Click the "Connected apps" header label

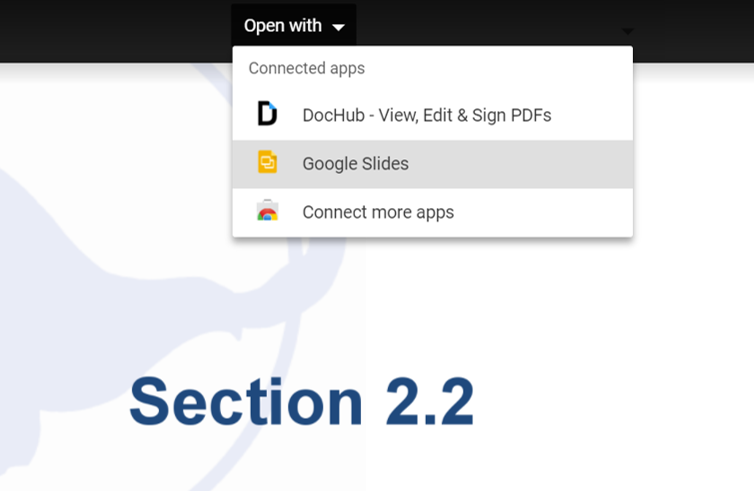coord(306,69)
